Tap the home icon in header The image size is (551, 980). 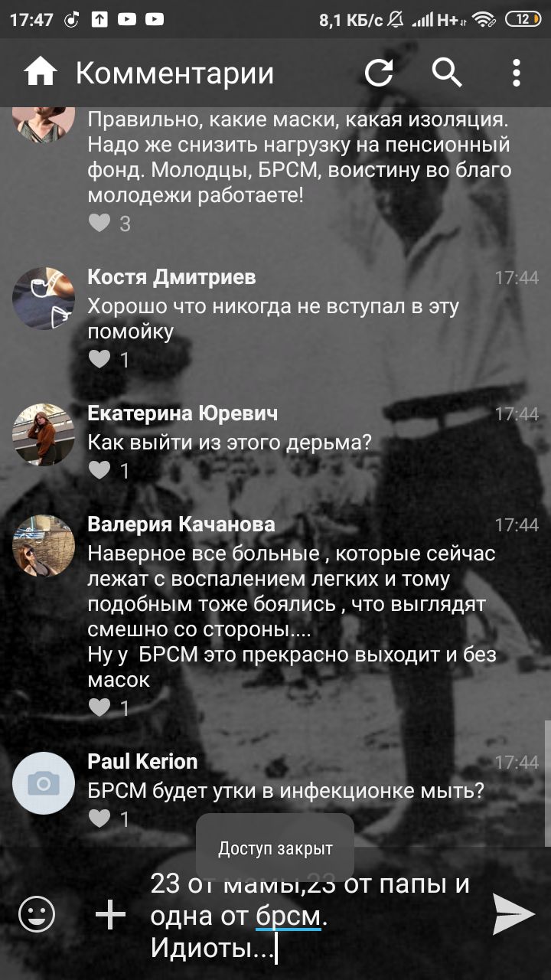click(40, 73)
